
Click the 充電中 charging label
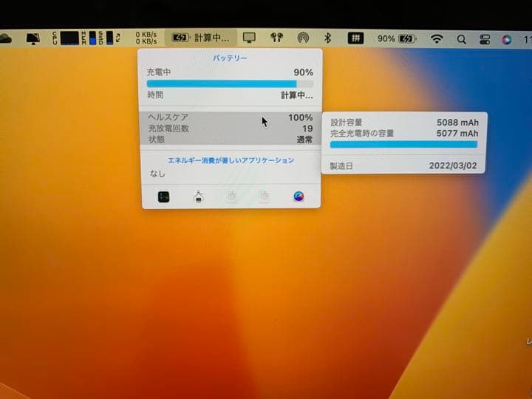click(x=159, y=72)
